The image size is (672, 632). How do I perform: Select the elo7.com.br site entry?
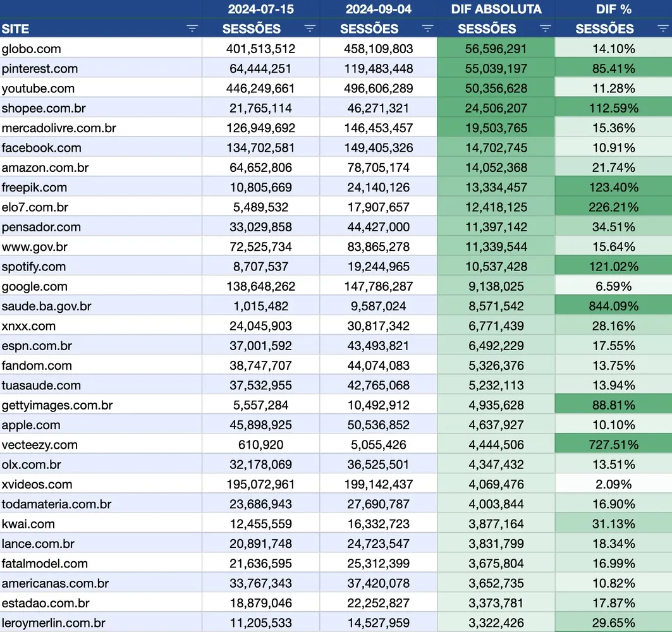pyautogui.click(x=34, y=207)
